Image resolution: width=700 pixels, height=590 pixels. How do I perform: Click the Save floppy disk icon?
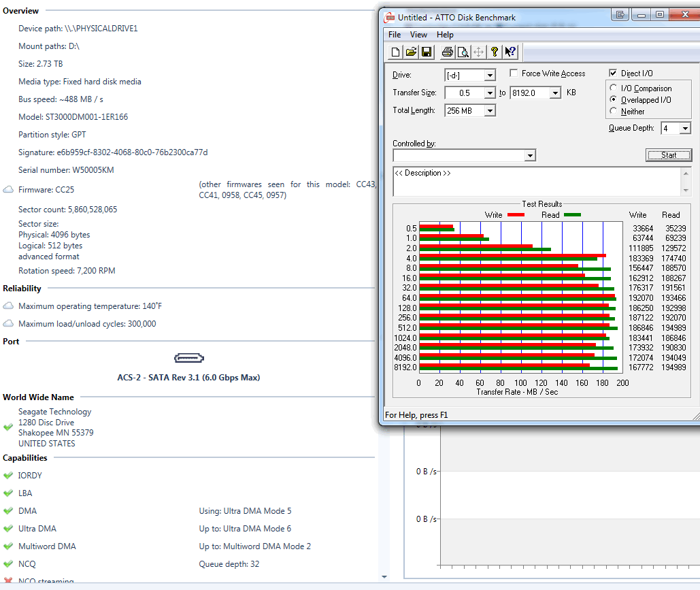(x=427, y=52)
